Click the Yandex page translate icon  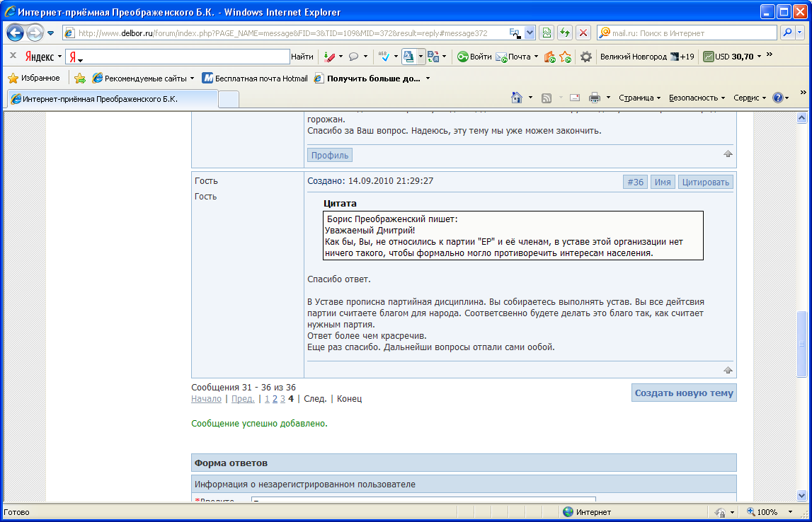pos(408,57)
